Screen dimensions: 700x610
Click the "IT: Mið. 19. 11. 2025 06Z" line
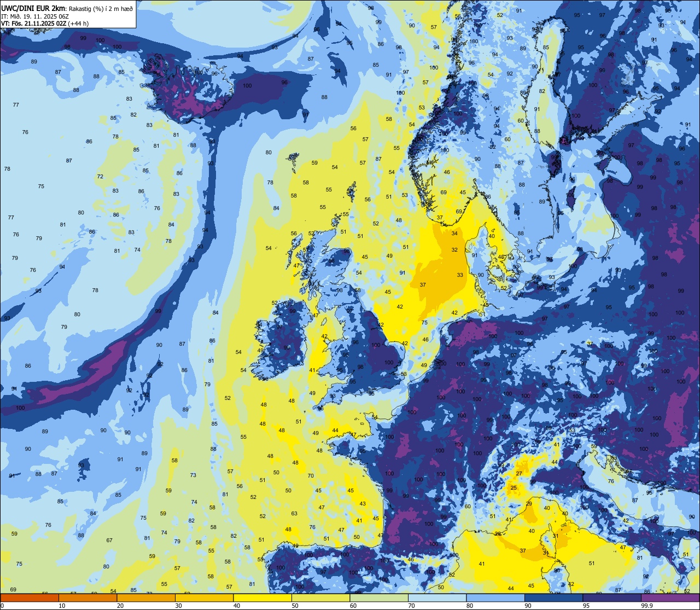36,16
